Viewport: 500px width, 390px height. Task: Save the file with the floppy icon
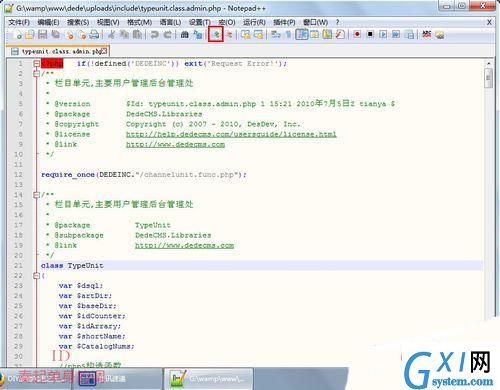click(42, 35)
